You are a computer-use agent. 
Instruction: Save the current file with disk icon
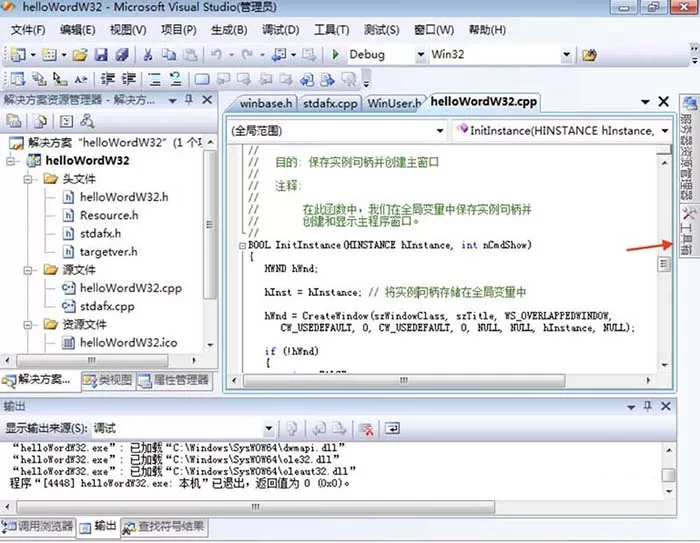click(101, 55)
